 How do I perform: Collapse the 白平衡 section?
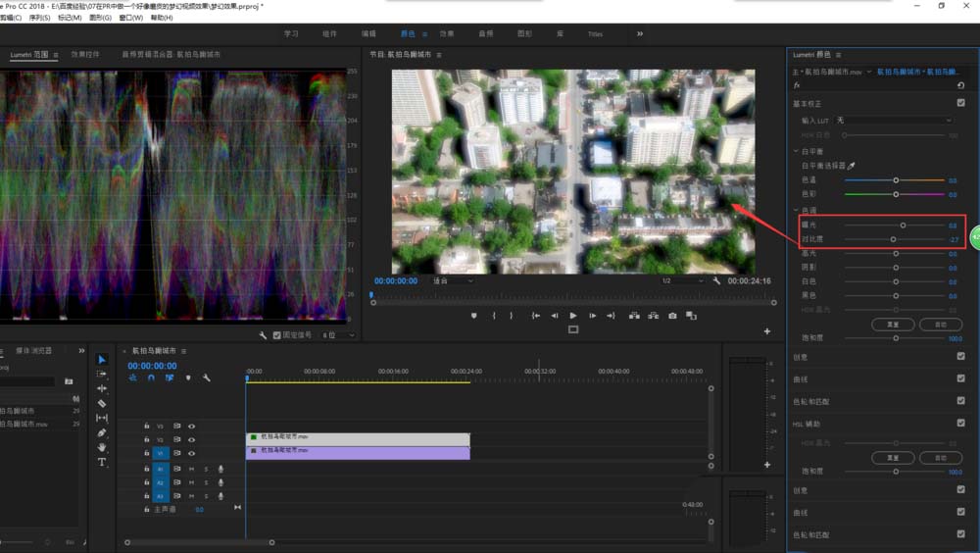(x=796, y=152)
